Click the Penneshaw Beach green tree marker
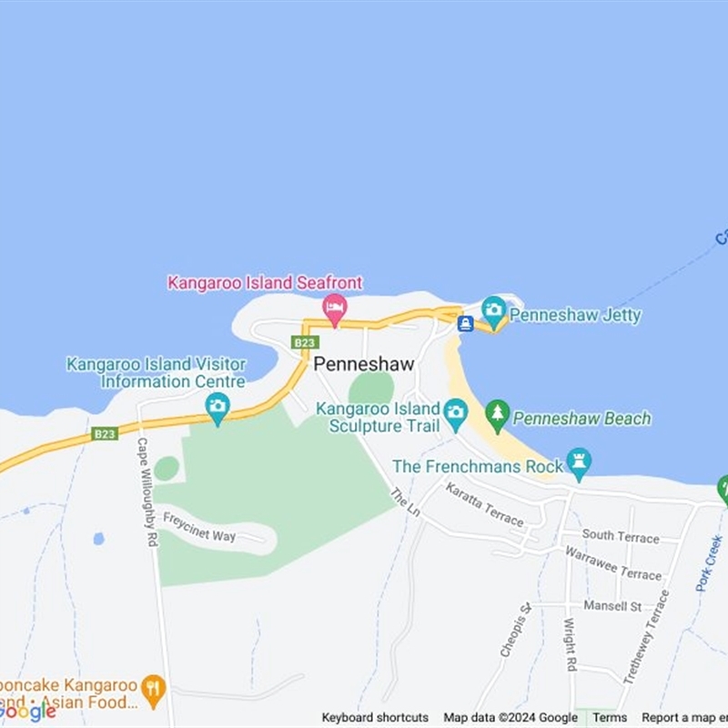Screen dimensions: 728x728 [x=497, y=417]
